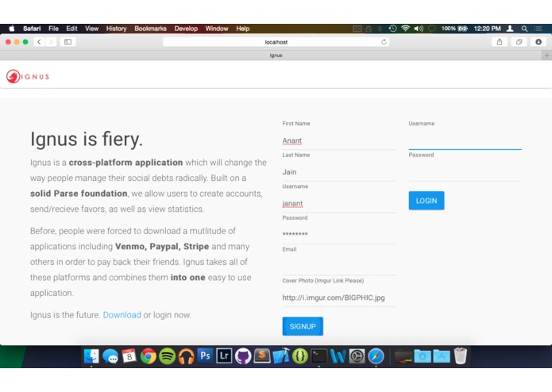Click the user account icon in menu bar
The image size is (552, 392).
pos(510,29)
